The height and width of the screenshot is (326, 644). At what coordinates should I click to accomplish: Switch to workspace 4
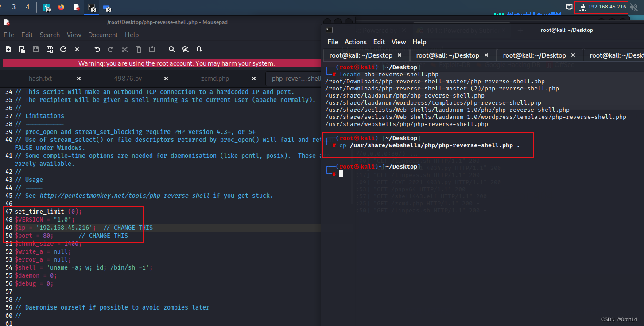coord(27,7)
